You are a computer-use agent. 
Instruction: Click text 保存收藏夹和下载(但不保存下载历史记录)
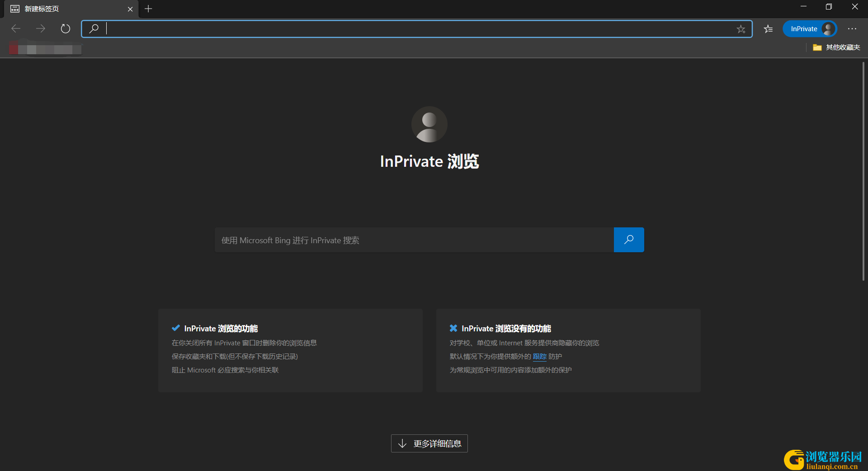click(x=235, y=357)
